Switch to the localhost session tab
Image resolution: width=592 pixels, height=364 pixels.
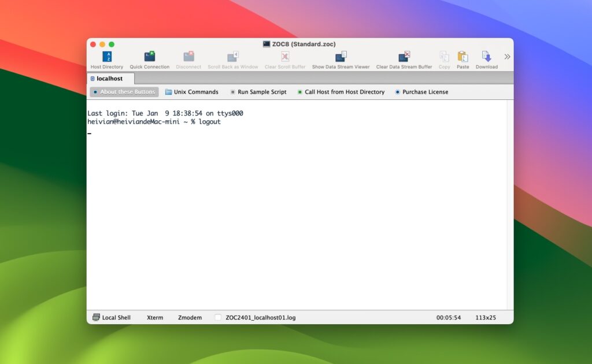[109, 79]
